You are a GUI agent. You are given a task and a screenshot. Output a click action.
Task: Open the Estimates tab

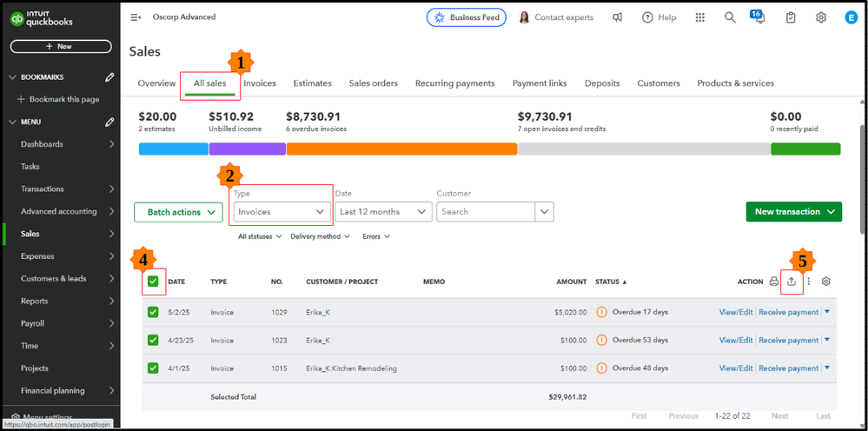click(x=312, y=83)
